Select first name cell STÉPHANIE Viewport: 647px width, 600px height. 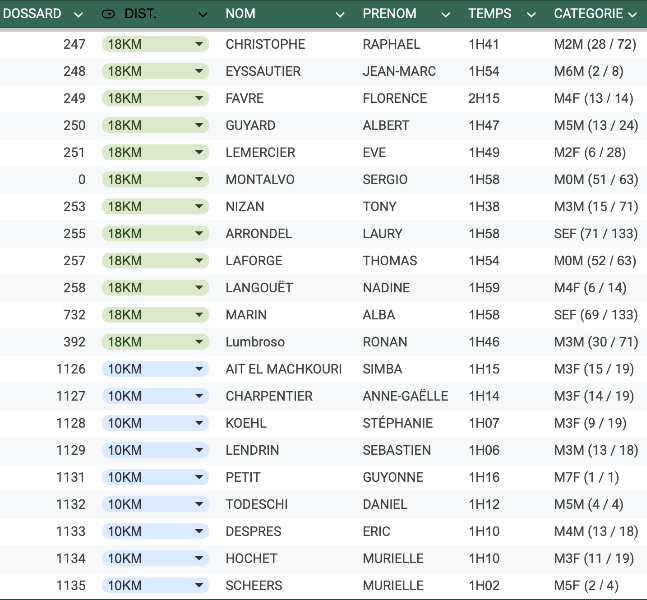[x=398, y=423]
